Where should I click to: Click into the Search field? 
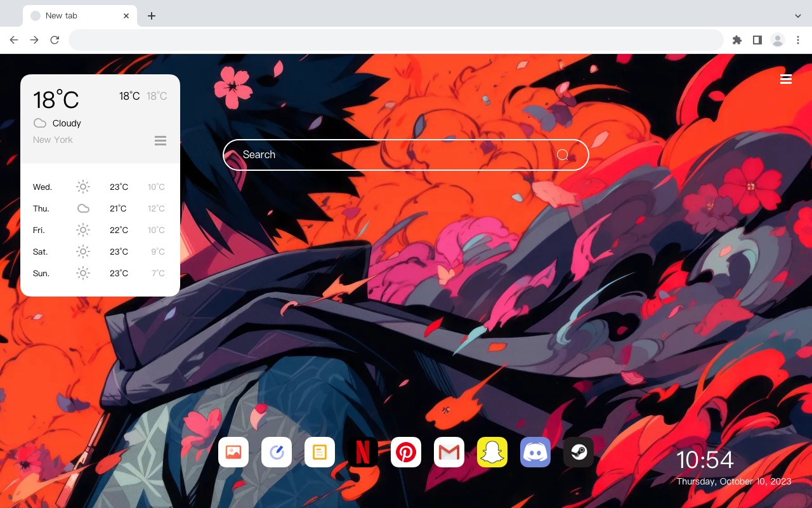click(x=406, y=155)
